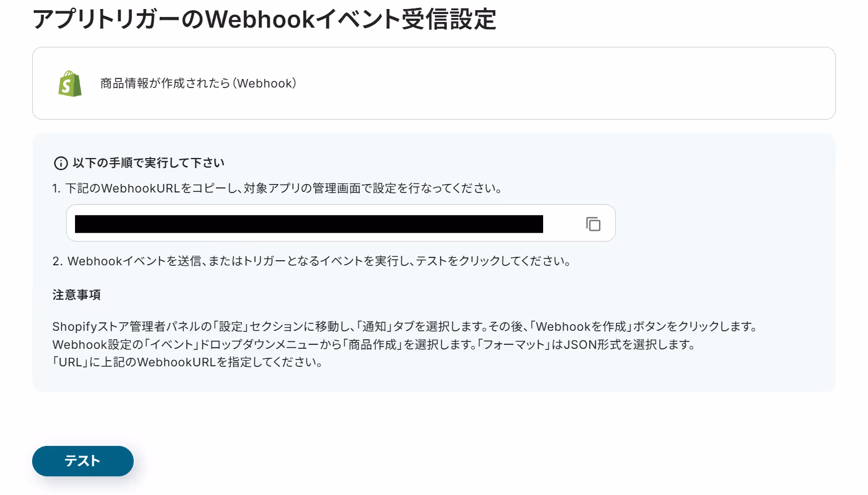
Task: Click the note line mentioning JSON形式を選択
Action: point(374,344)
